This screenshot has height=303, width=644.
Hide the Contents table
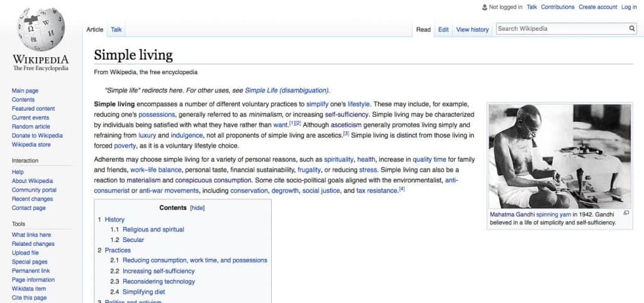coord(197,207)
